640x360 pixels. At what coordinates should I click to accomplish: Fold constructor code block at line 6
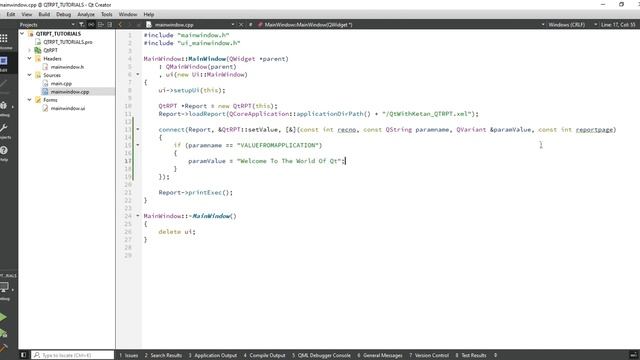(x=138, y=74)
